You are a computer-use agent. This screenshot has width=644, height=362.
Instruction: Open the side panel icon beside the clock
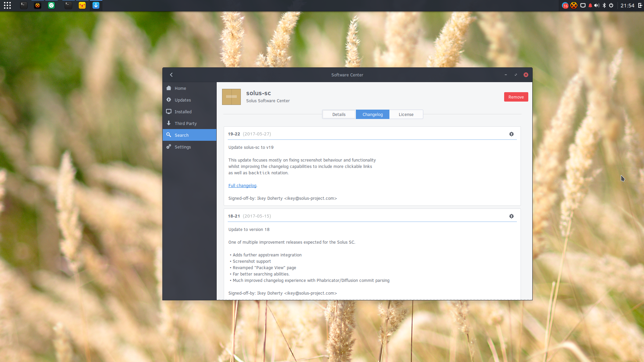click(640, 5)
